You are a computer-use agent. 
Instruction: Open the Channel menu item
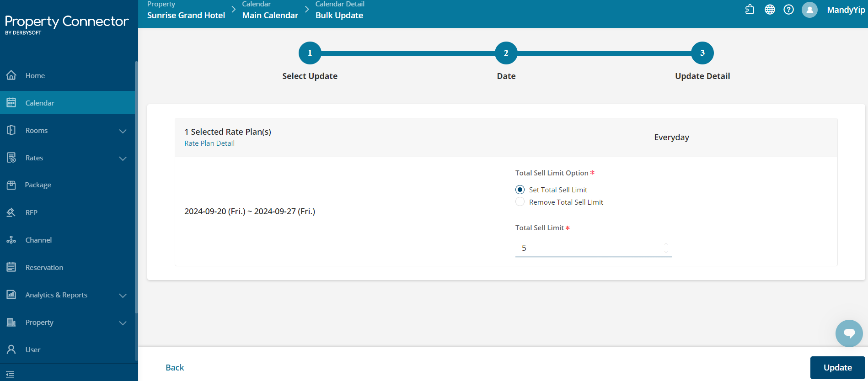tap(67, 240)
